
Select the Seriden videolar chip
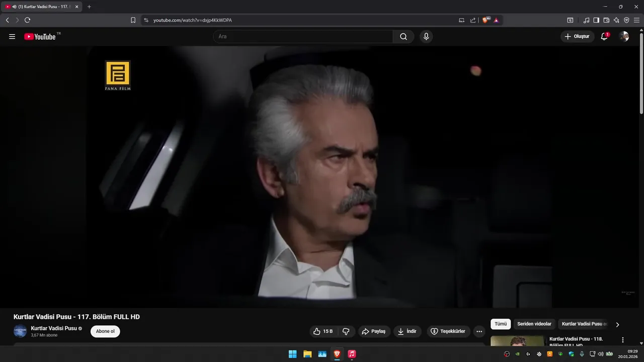tap(534, 324)
